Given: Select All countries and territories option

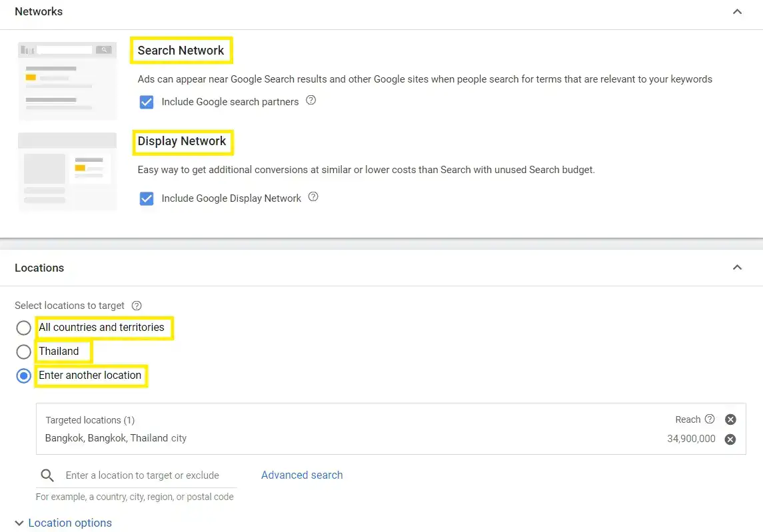Looking at the screenshot, I should (24, 328).
